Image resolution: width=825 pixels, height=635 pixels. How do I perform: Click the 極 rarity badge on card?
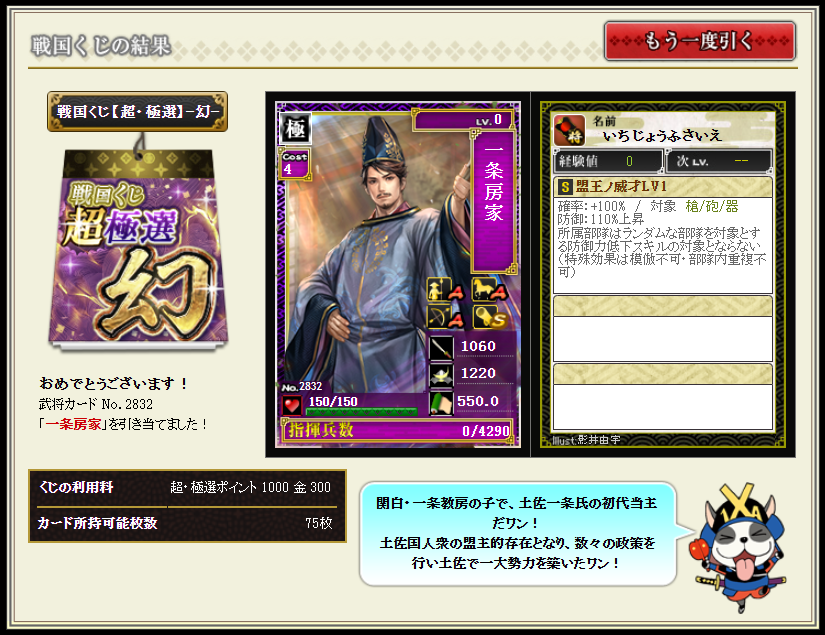click(x=295, y=128)
